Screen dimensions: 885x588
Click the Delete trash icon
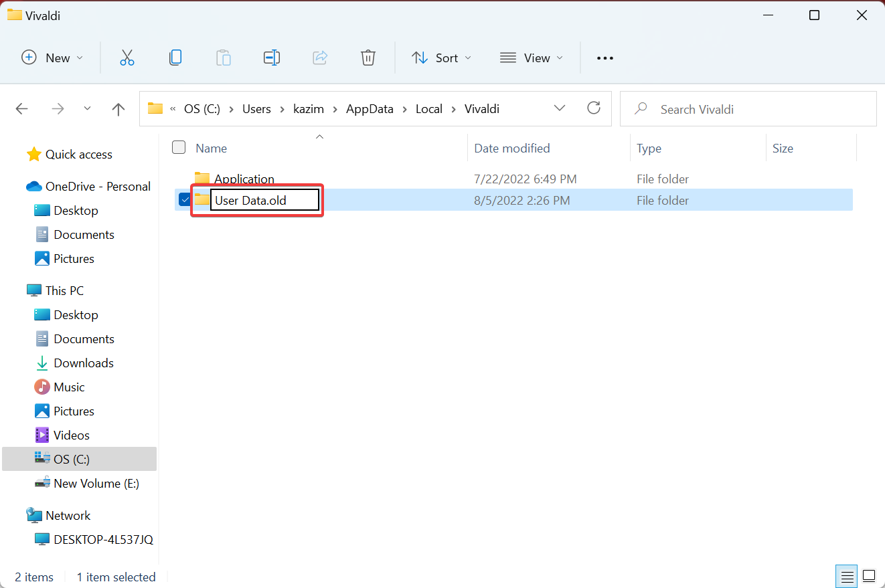pyautogui.click(x=368, y=58)
